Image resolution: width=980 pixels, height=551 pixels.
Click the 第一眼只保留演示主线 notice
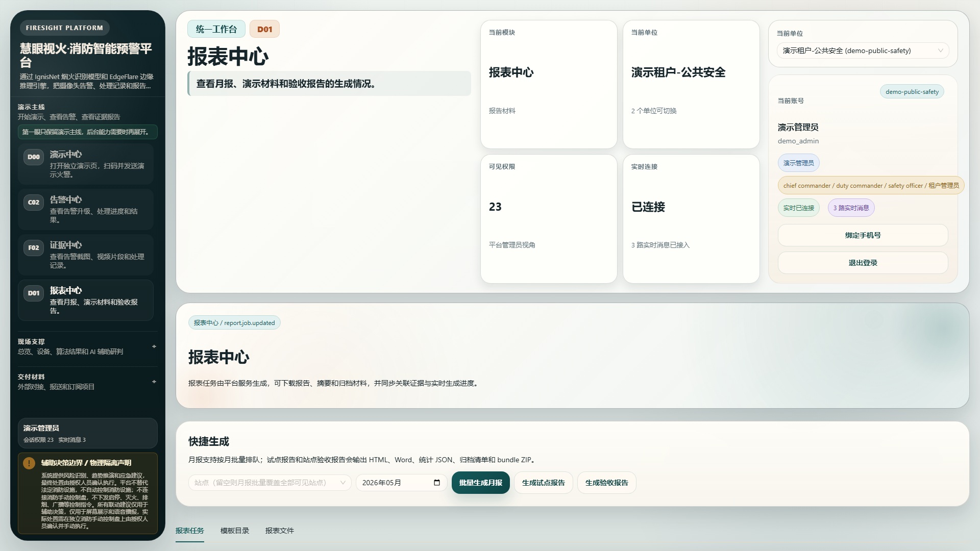[x=88, y=132]
